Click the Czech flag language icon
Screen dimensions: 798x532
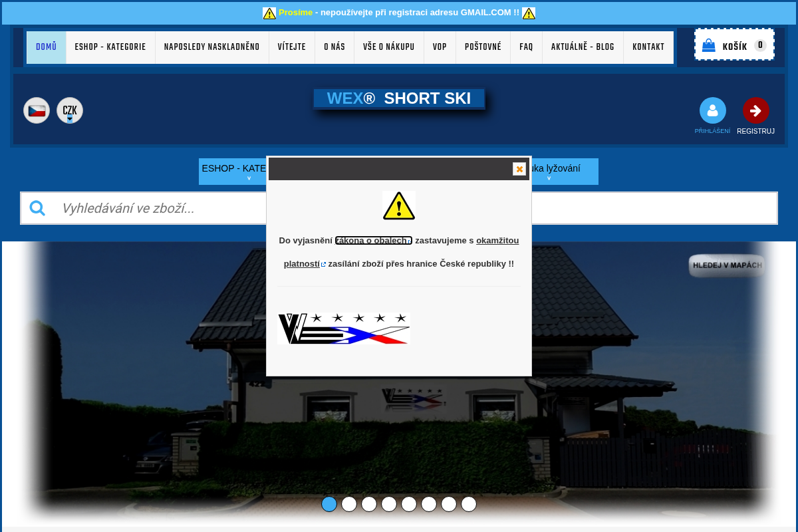[x=37, y=110]
